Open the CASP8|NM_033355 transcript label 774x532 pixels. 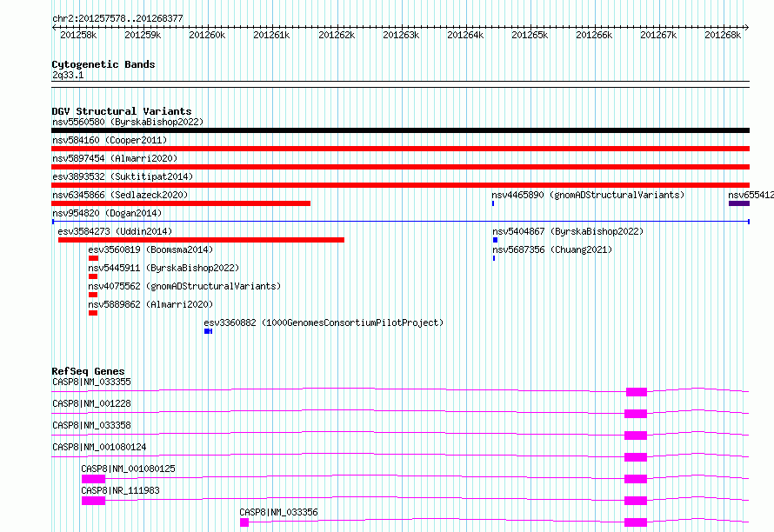tap(91, 382)
